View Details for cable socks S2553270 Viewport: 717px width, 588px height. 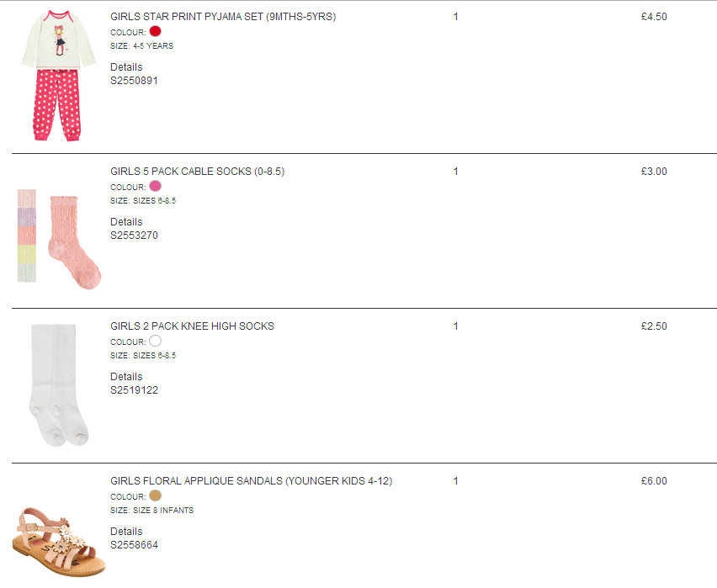[x=126, y=222]
